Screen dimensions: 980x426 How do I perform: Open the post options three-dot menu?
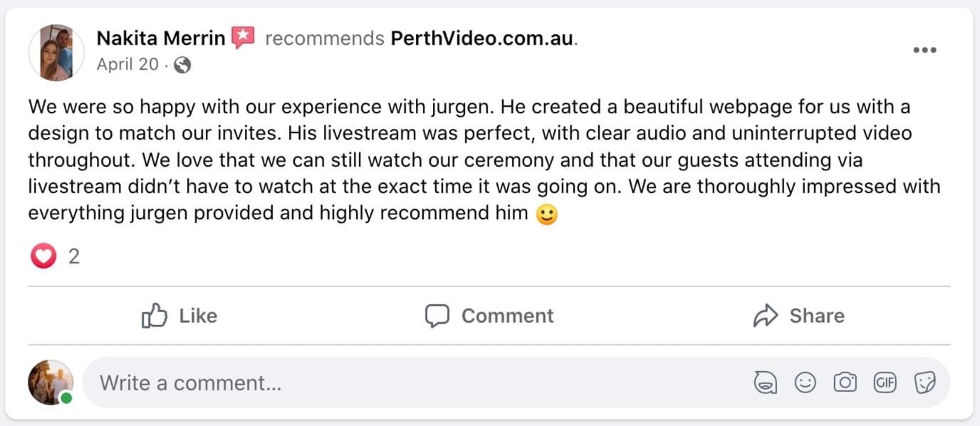924,50
